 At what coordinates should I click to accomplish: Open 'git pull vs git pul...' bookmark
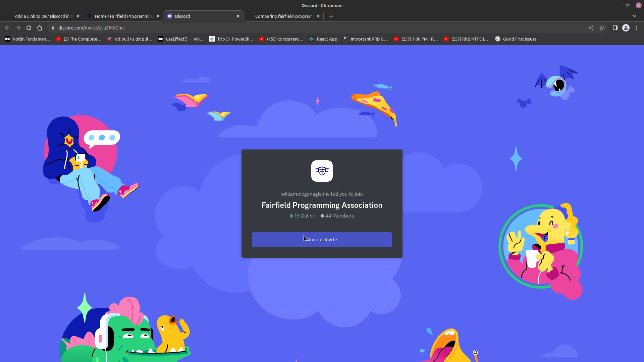(x=130, y=39)
